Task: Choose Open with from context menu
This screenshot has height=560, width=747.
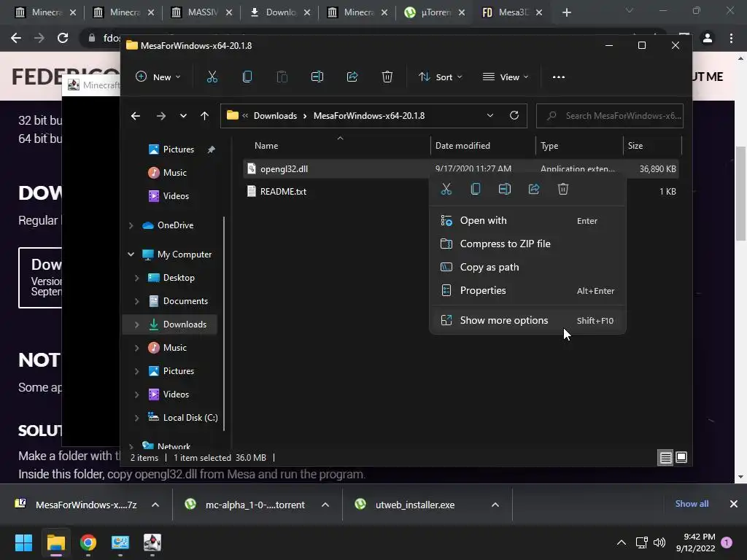Action: (x=528, y=220)
